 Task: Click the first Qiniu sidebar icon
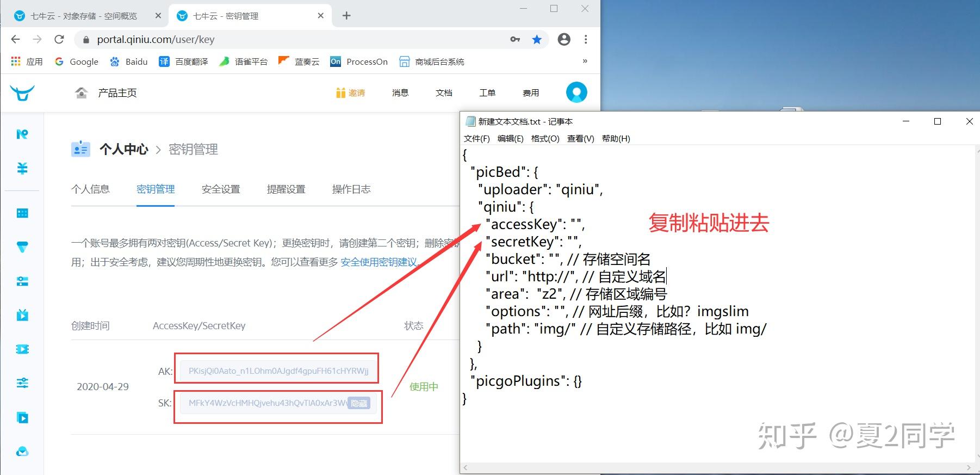(22, 134)
